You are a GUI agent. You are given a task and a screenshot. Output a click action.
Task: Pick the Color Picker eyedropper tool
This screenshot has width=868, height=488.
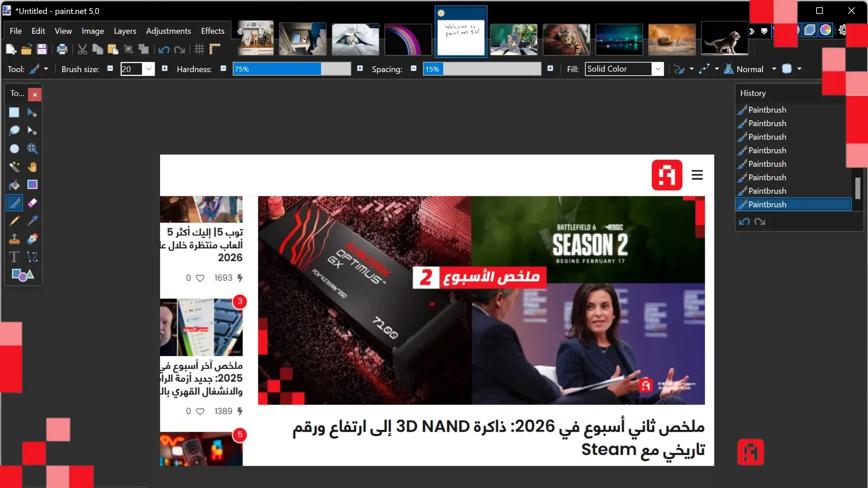pos(32,221)
